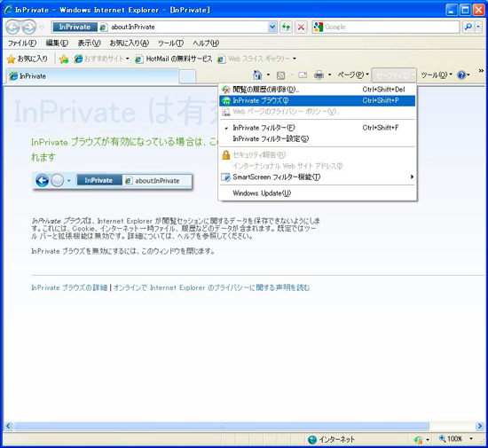Expand the SmartScreen フィルター機能(T) submenu
The width and height of the screenshot is (488, 448).
coord(317,177)
